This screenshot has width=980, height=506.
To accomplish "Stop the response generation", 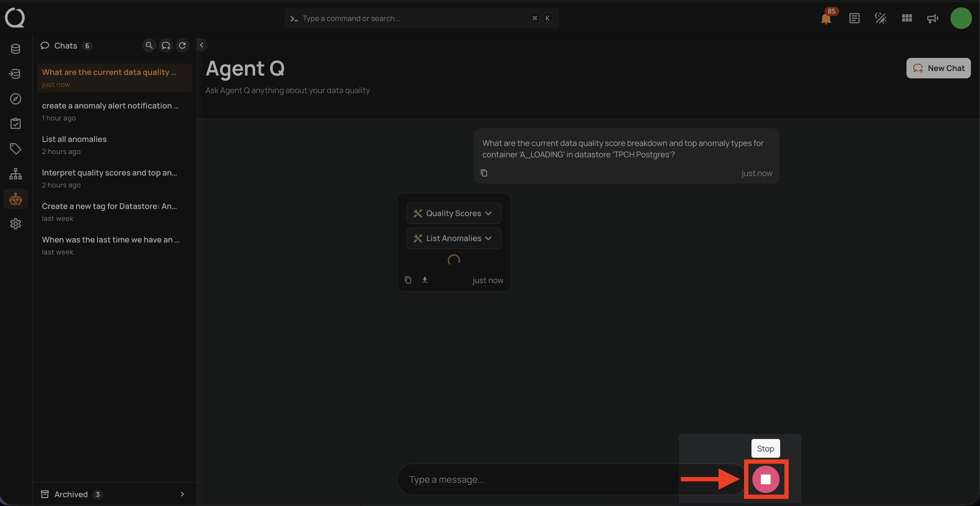I will pos(765,479).
